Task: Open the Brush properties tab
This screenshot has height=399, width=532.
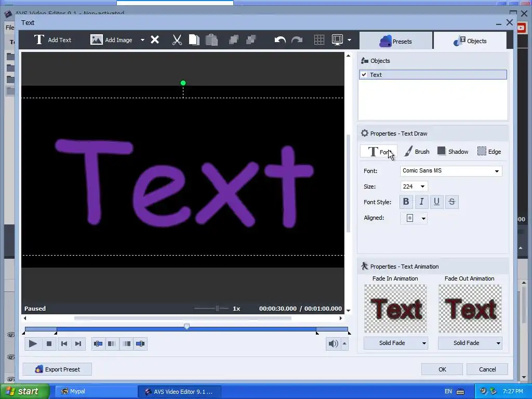Action: pyautogui.click(x=417, y=152)
